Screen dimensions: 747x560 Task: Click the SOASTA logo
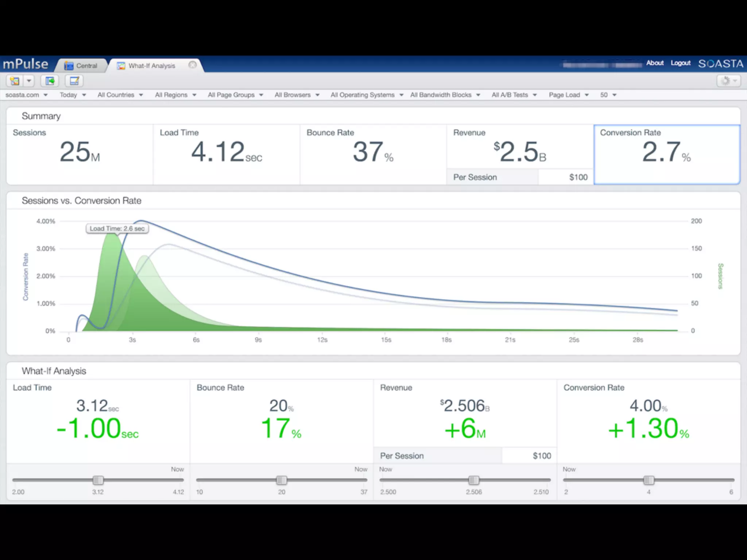coord(720,64)
